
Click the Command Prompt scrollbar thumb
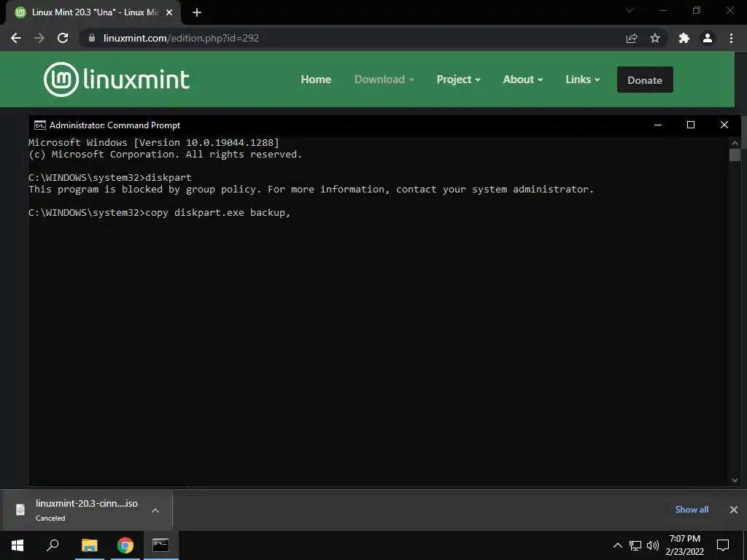(x=735, y=155)
